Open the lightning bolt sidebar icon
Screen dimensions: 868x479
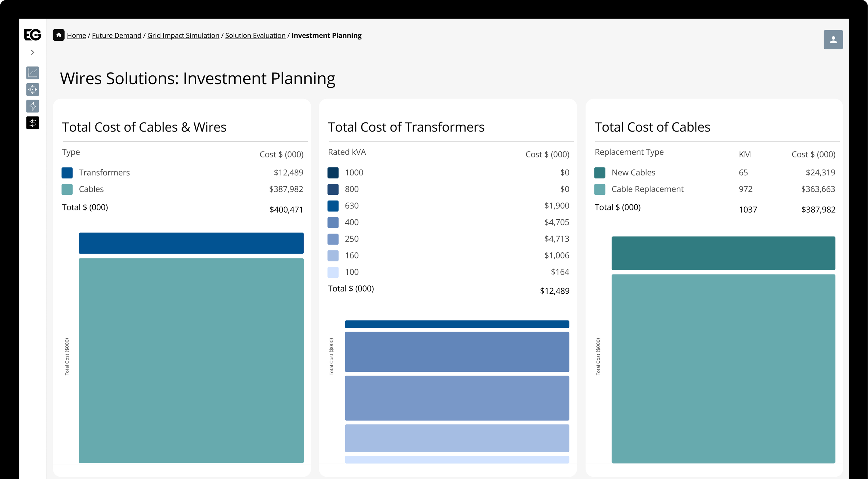33,106
